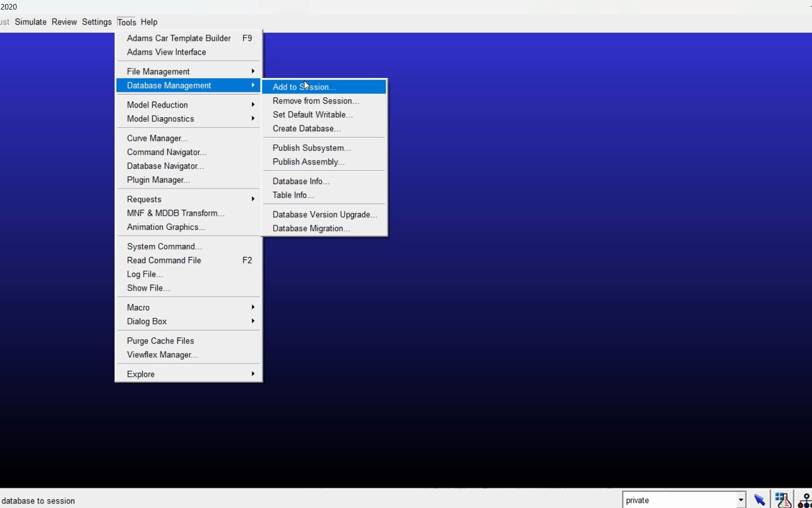The image size is (812, 508).
Task: Open the Settings menu
Action: 96,22
